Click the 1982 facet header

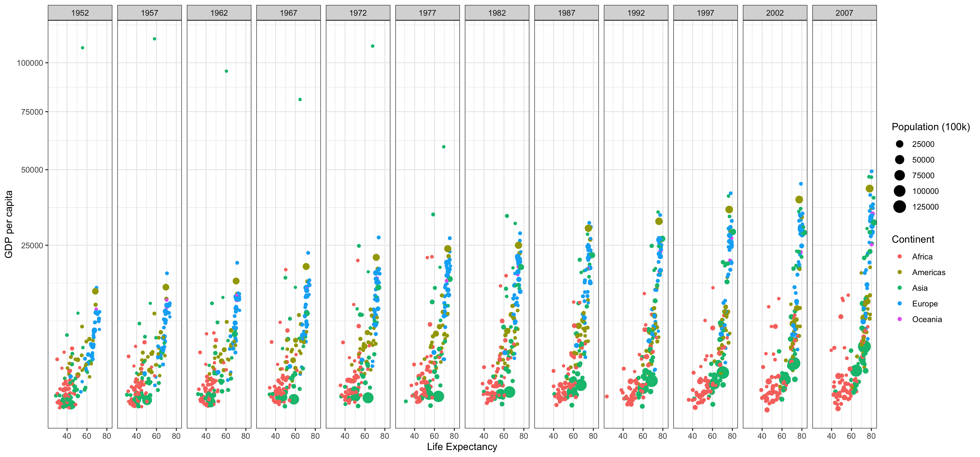tap(497, 13)
